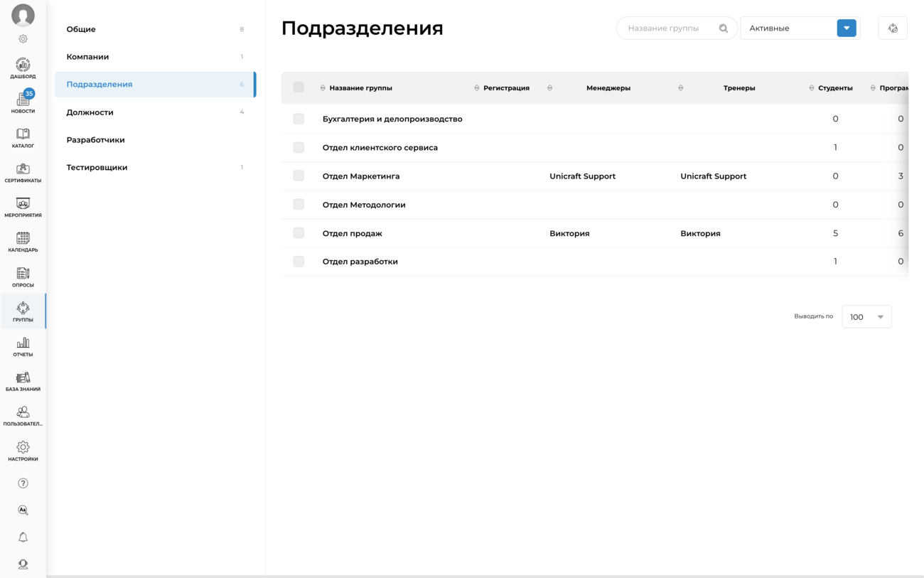The height and width of the screenshot is (578, 924).
Task: Open the Опросы section
Action: coord(23,277)
